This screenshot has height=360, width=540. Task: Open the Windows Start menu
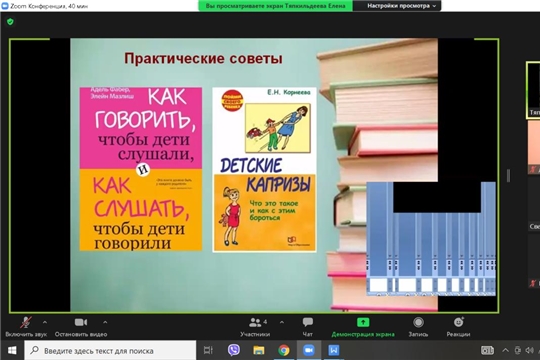click(x=12, y=350)
